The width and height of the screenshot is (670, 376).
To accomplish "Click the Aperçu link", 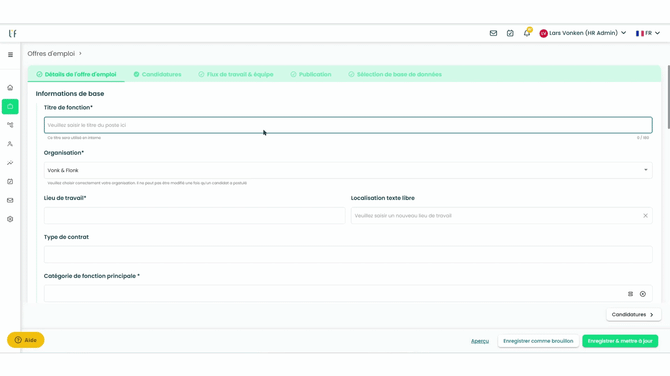I will pyautogui.click(x=480, y=341).
